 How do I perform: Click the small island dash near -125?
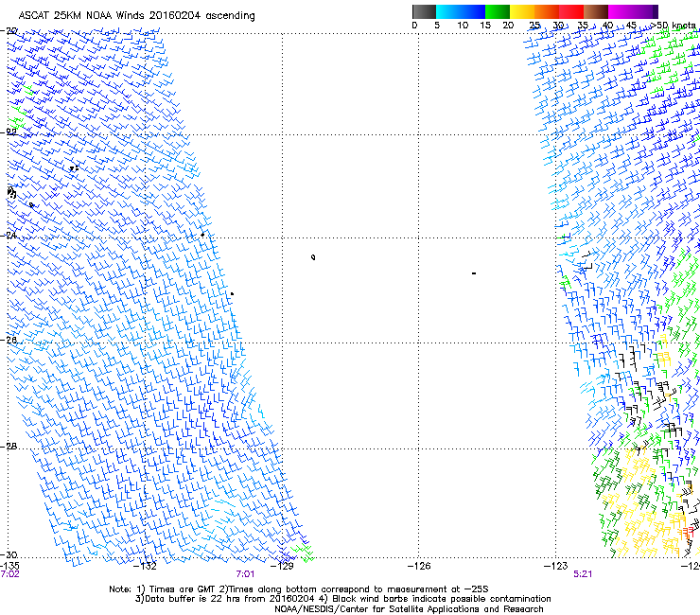(474, 273)
